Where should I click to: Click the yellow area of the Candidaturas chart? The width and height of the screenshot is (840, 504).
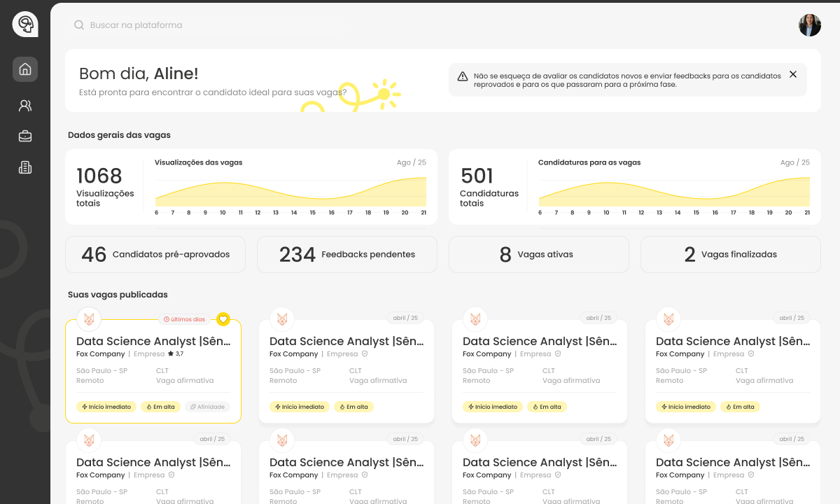674,195
